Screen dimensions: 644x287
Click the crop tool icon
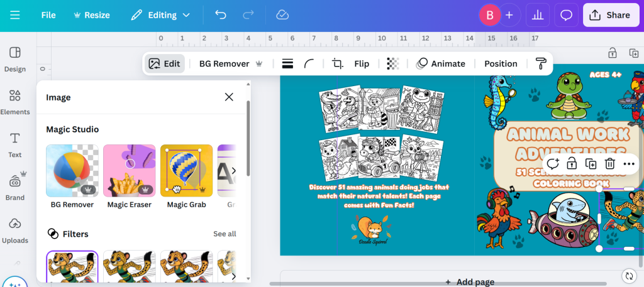click(x=338, y=63)
